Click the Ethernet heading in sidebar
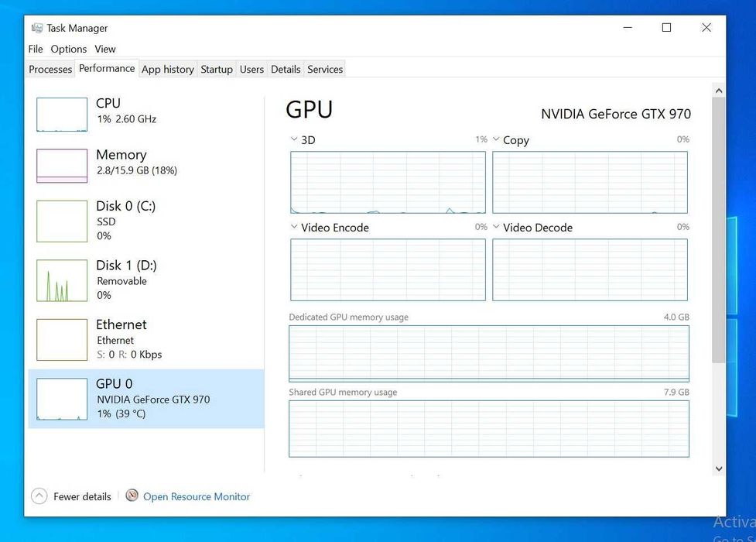Screen dimensions: 756x542 (x=121, y=324)
